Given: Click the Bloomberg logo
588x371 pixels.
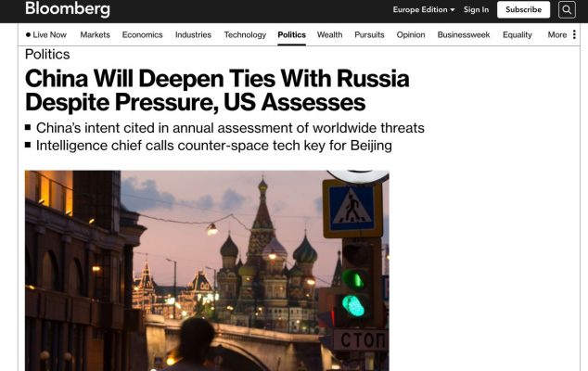Looking at the screenshot, I should tap(68, 8).
